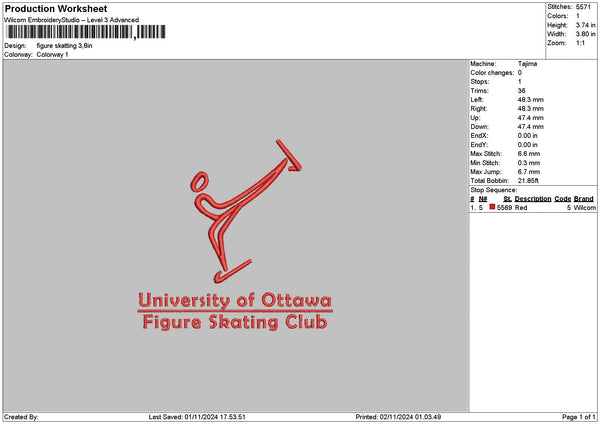Click the stitch count 5569 in stop sequence
This screenshot has width=600, height=424.
pos(504,208)
